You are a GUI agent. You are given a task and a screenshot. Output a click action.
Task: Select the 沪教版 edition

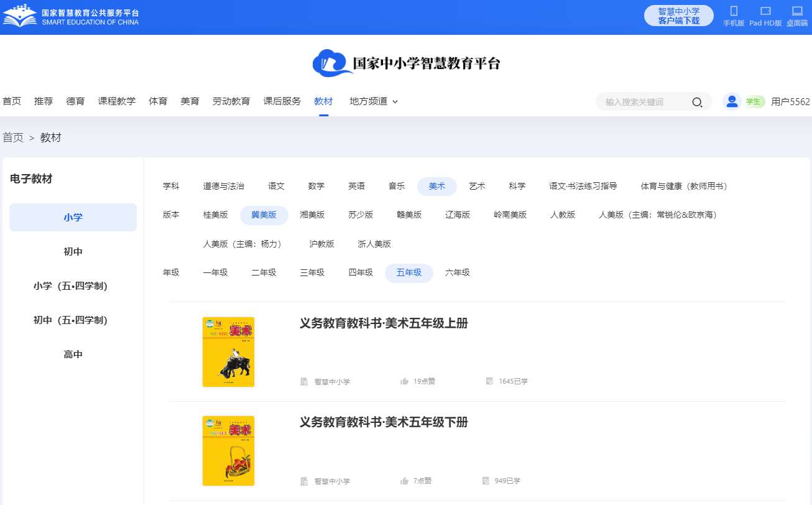click(x=322, y=244)
